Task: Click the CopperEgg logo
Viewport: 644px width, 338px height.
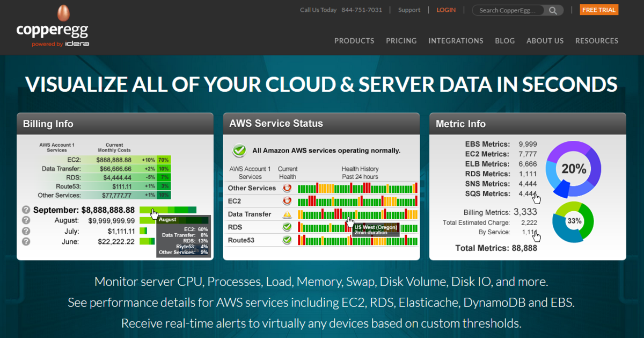Action: tap(52, 27)
